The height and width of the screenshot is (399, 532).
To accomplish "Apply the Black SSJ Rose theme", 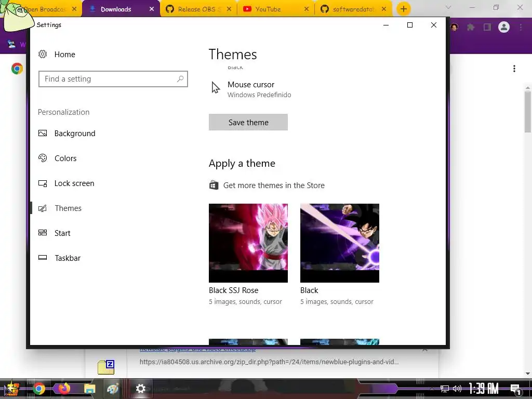I will click(248, 243).
